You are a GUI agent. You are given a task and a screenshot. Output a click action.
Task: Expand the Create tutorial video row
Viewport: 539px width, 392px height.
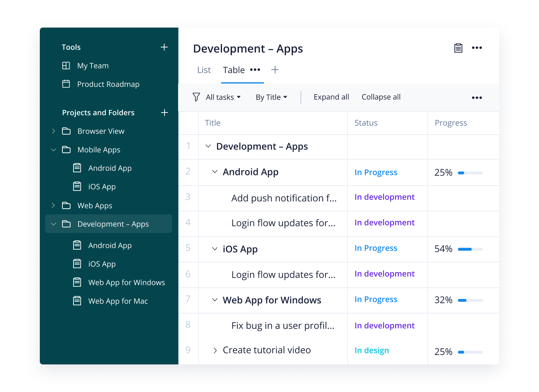(215, 350)
